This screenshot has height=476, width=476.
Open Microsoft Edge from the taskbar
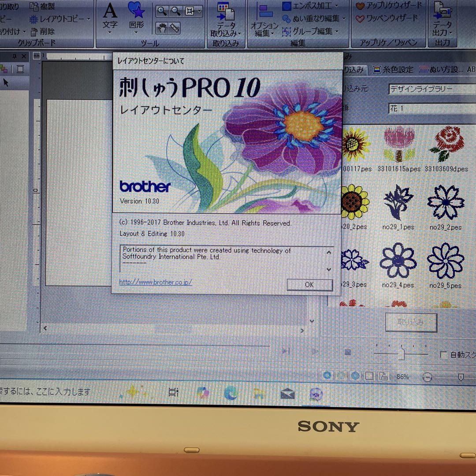point(231,394)
